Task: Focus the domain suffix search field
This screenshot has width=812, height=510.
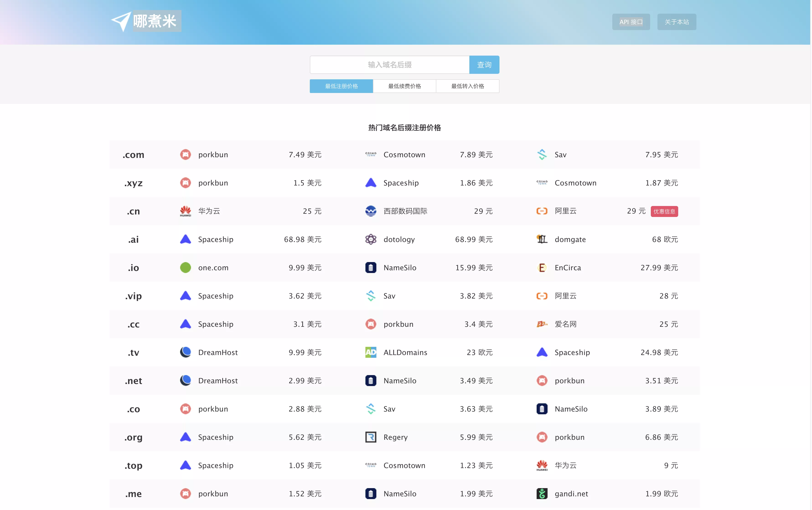Action: (390, 65)
